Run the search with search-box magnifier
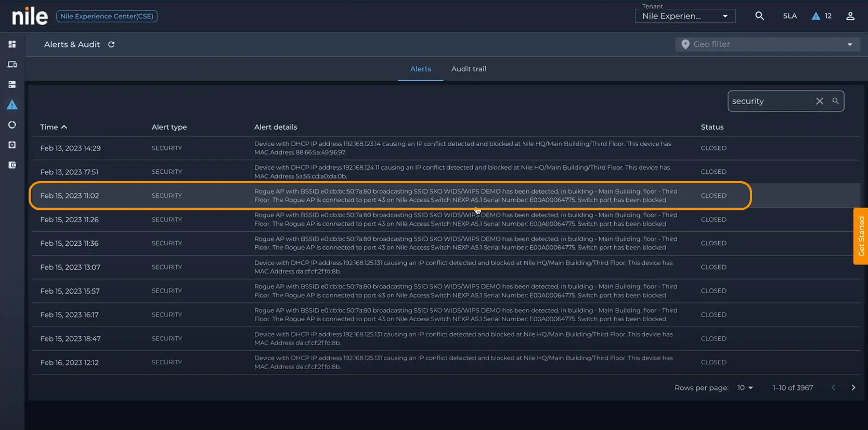This screenshot has width=868, height=430. point(835,101)
